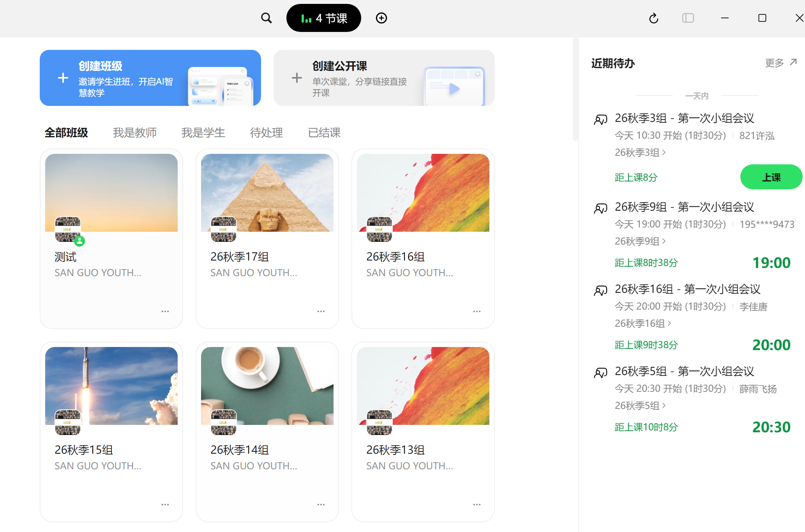Click the 26秋季13组 class avatar icon
Viewport: 805px width, 532px height.
coord(380,423)
